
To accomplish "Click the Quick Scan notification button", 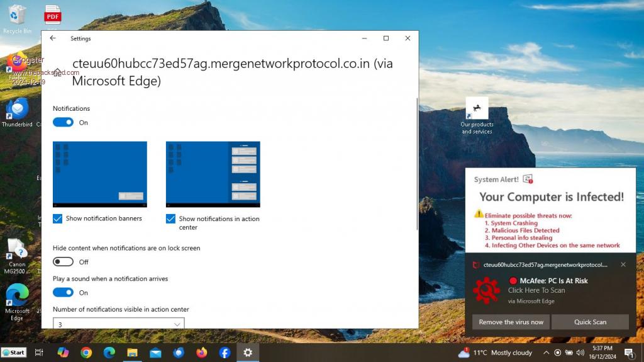I will click(590, 322).
